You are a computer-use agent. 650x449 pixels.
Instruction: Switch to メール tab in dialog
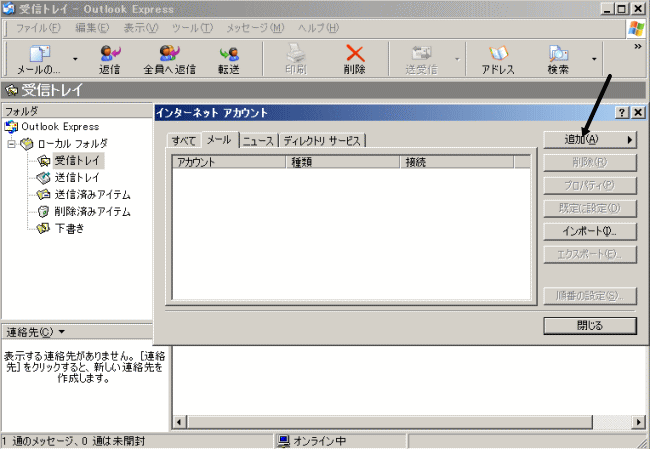(x=219, y=140)
